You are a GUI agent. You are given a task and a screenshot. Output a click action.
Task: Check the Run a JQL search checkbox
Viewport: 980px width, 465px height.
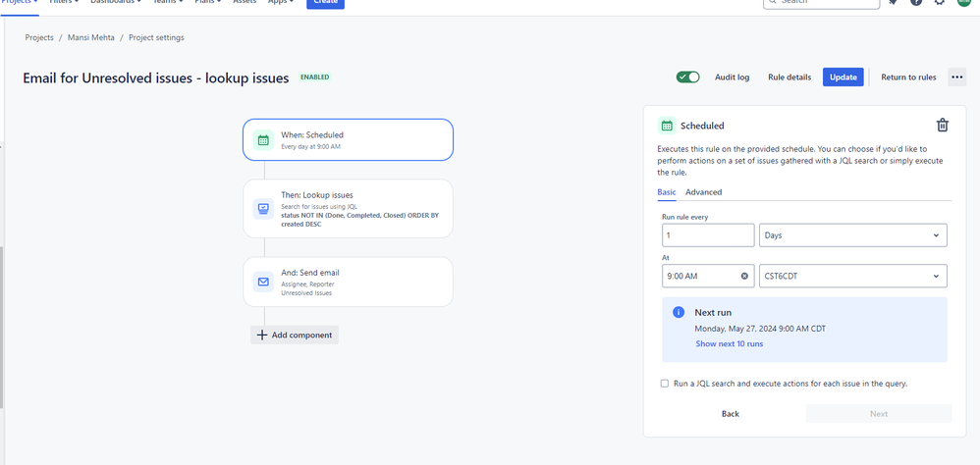pyautogui.click(x=665, y=384)
